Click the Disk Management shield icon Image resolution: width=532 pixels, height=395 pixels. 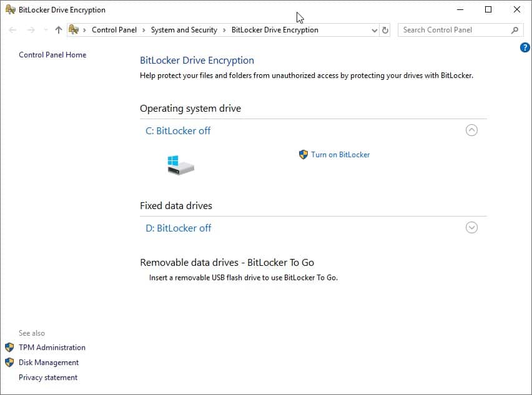click(x=9, y=362)
